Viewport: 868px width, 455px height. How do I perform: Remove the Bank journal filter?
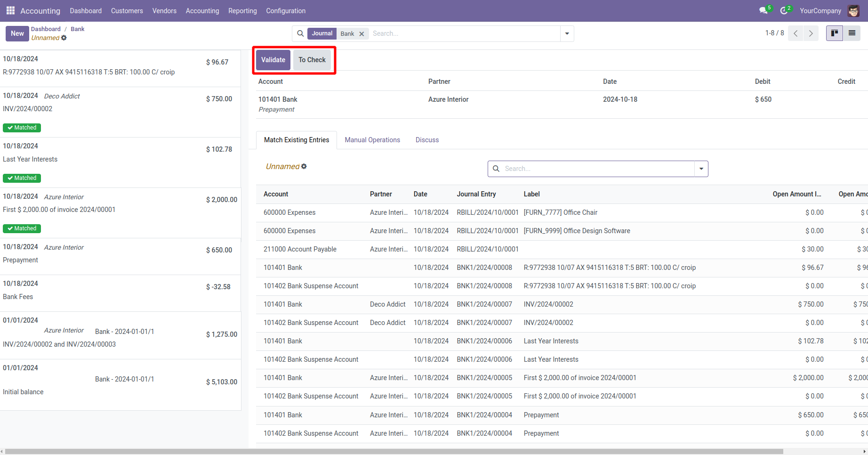pyautogui.click(x=362, y=34)
